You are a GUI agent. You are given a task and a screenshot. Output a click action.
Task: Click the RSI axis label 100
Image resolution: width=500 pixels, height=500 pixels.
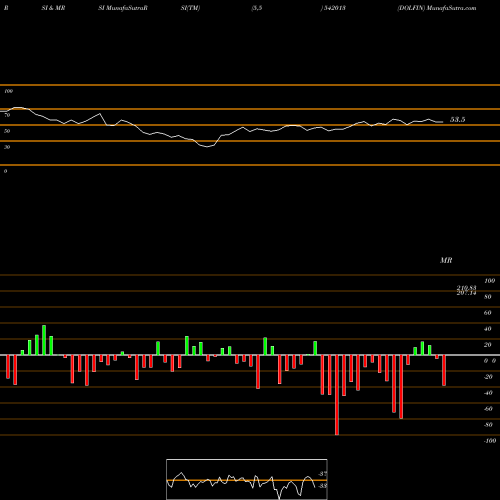pyautogui.click(x=8, y=91)
